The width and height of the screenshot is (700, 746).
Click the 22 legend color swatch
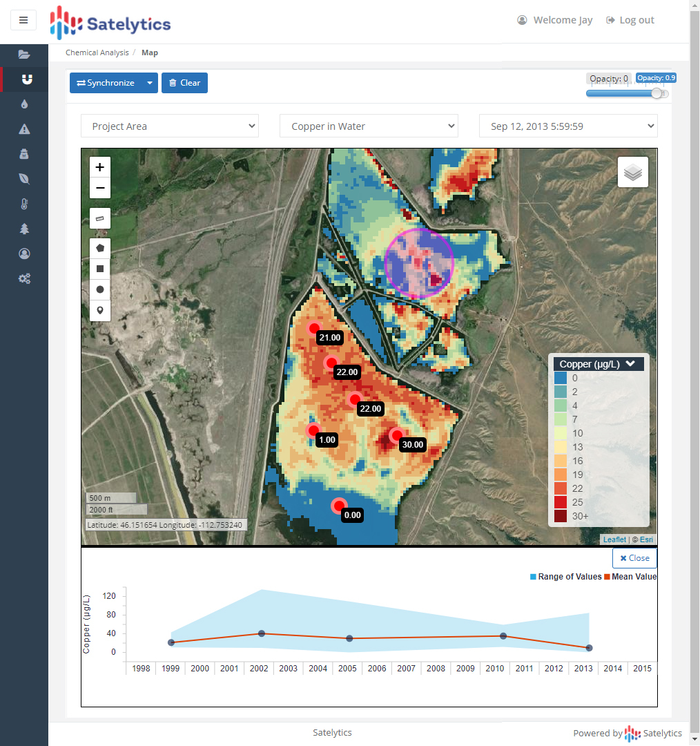coord(561,488)
